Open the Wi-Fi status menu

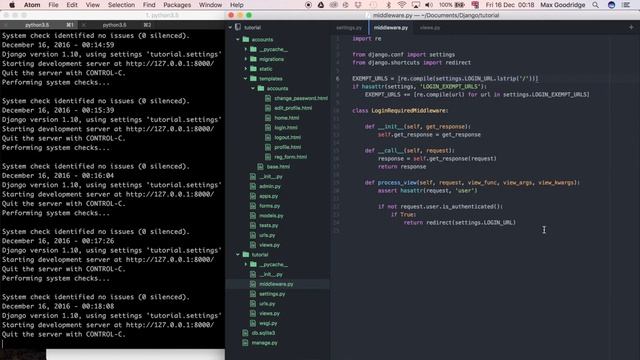(x=402, y=5)
